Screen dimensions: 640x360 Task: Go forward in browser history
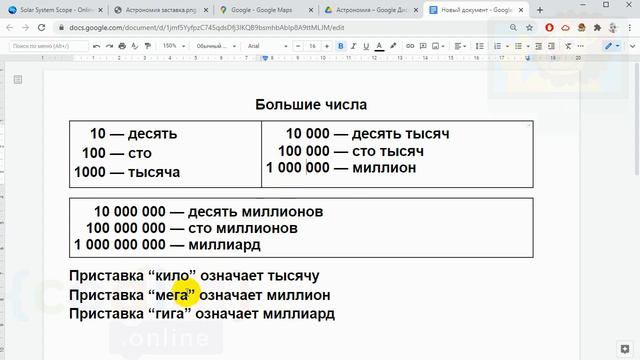click(25, 28)
